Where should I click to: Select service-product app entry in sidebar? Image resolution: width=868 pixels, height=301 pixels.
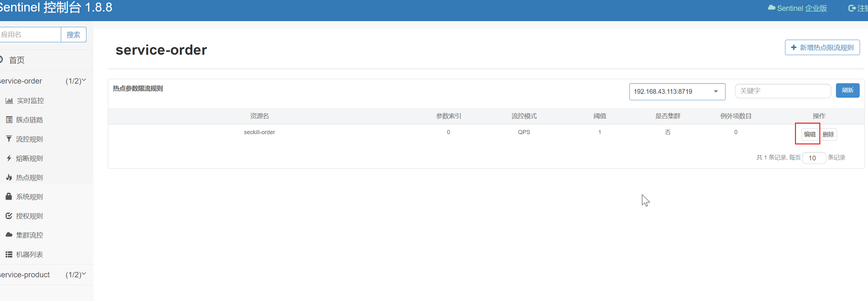pos(25,275)
